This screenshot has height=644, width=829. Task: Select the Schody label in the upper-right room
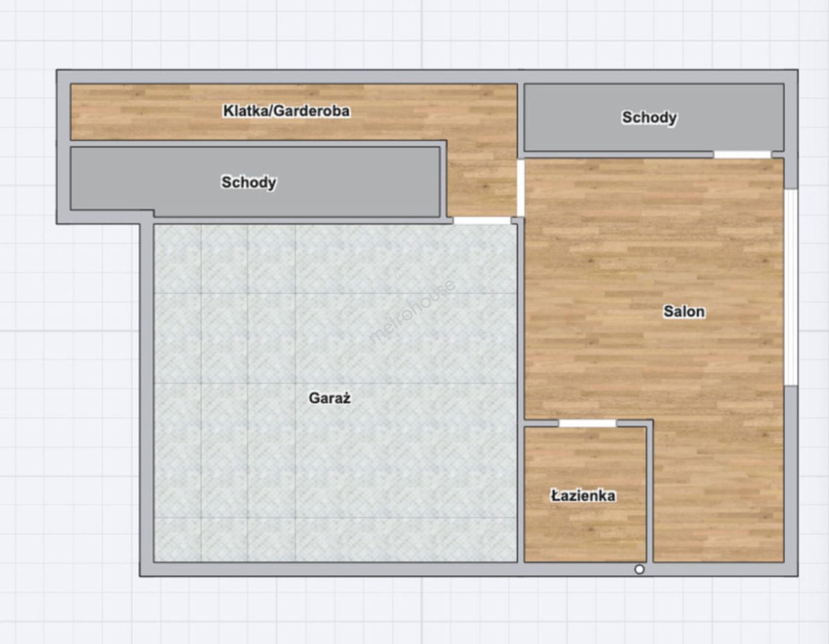pos(649,117)
